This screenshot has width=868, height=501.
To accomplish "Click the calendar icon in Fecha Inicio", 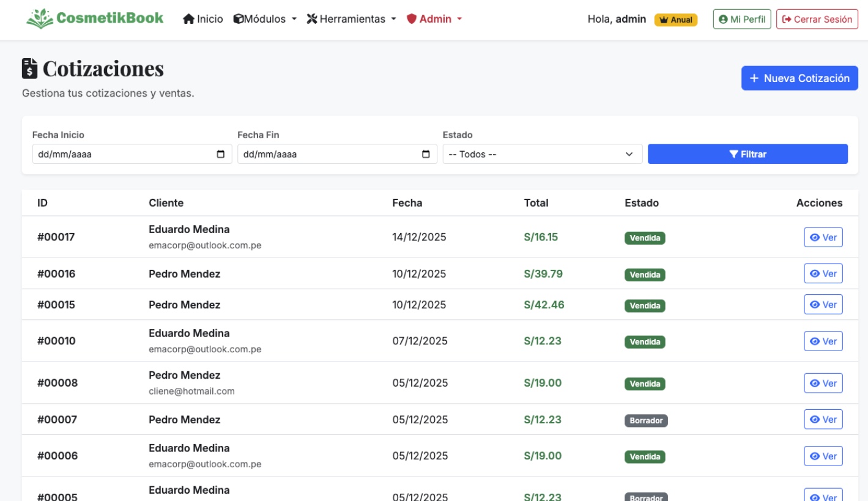I will click(x=221, y=154).
